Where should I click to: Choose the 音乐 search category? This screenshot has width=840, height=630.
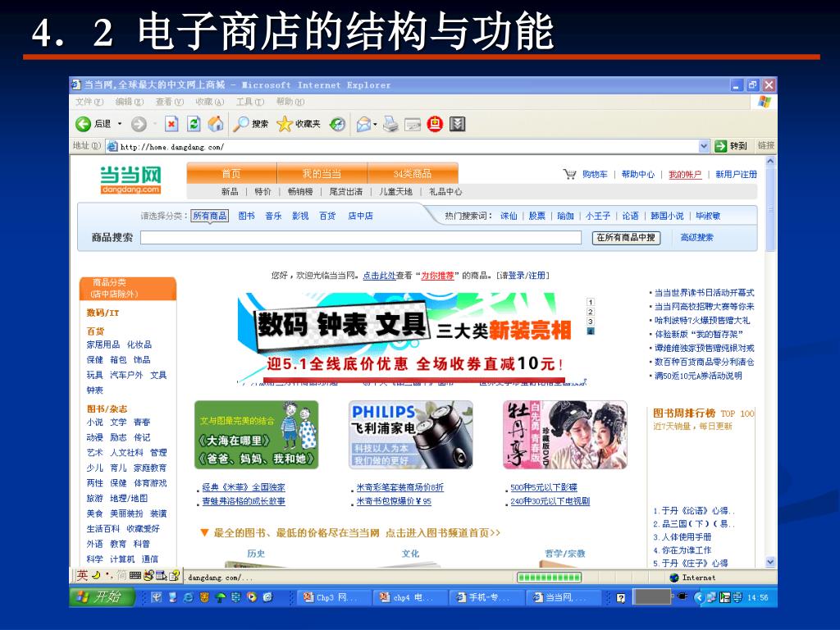(273, 216)
